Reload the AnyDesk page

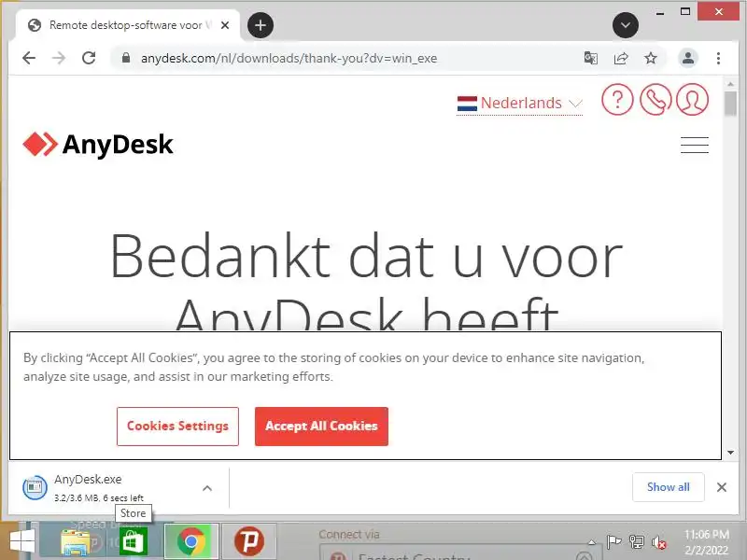(89, 58)
